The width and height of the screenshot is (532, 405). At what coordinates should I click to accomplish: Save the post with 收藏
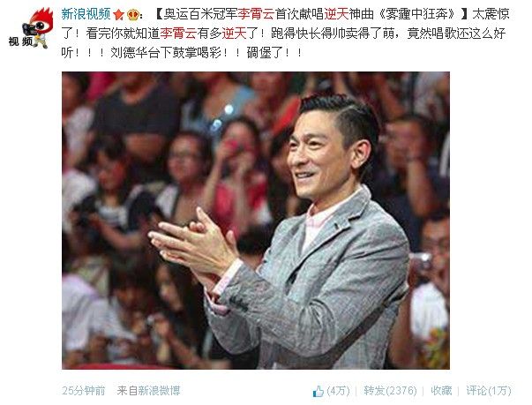coord(441,391)
